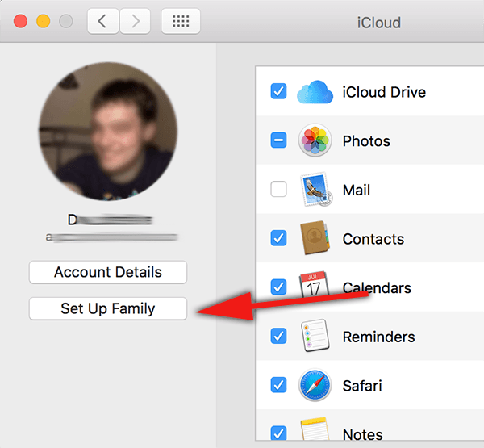Select the iCloud Drive label

[384, 92]
